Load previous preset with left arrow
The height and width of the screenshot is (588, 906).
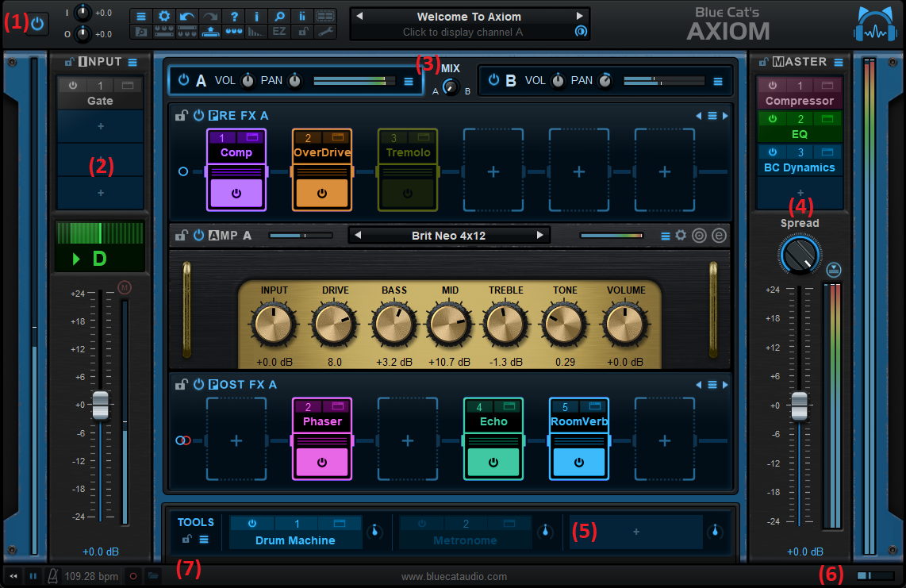(359, 16)
